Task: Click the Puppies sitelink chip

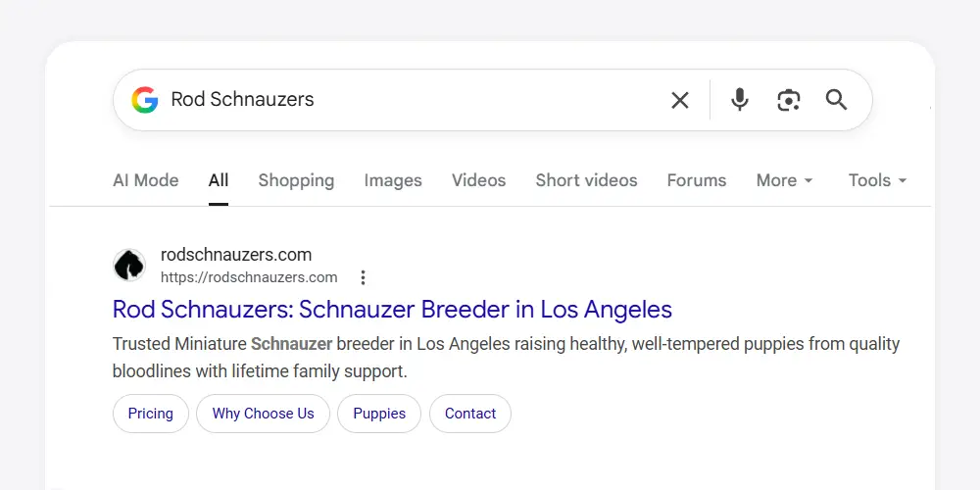Action: click(x=379, y=414)
